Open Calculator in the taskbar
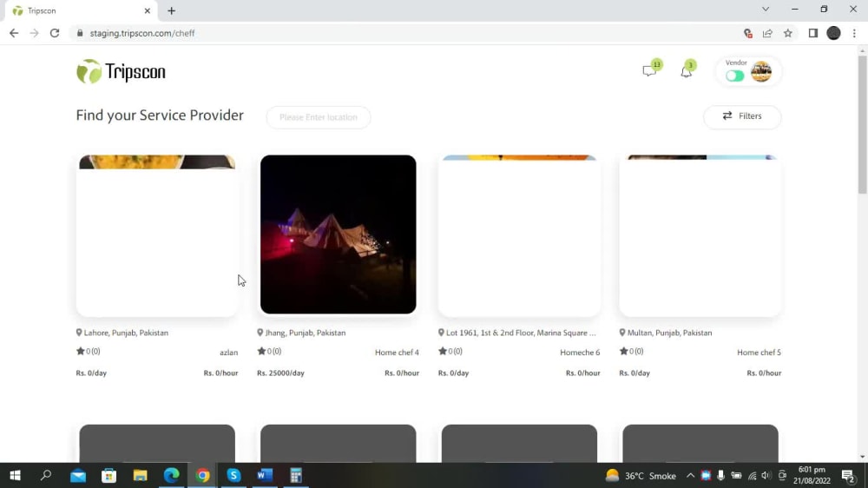 coord(296,475)
